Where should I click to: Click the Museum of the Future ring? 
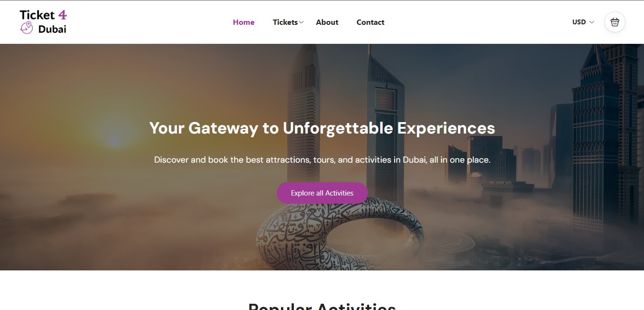340,234
